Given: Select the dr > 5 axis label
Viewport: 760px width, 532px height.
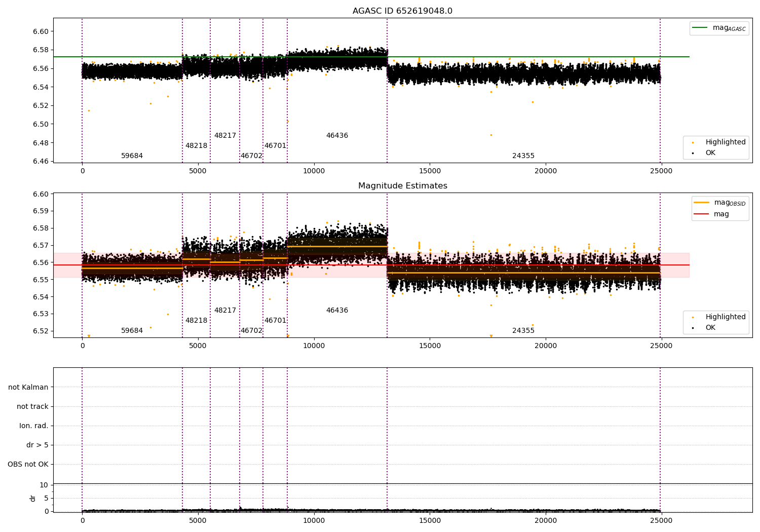Looking at the screenshot, I should [x=37, y=445].
